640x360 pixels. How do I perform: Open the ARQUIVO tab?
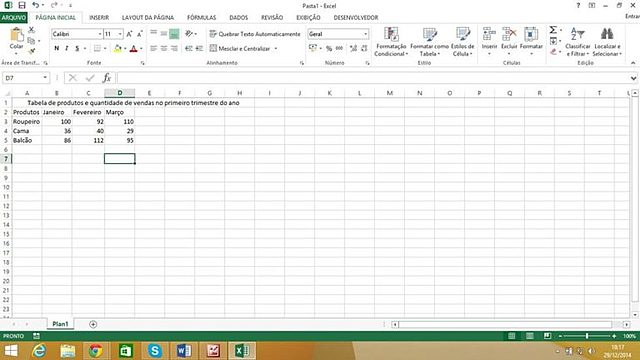[x=13, y=18]
